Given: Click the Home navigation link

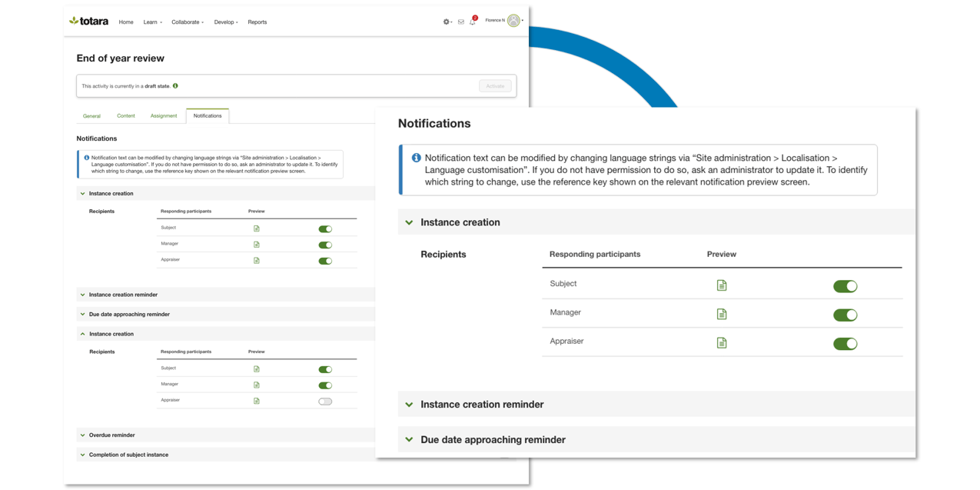Looking at the screenshot, I should click(125, 22).
